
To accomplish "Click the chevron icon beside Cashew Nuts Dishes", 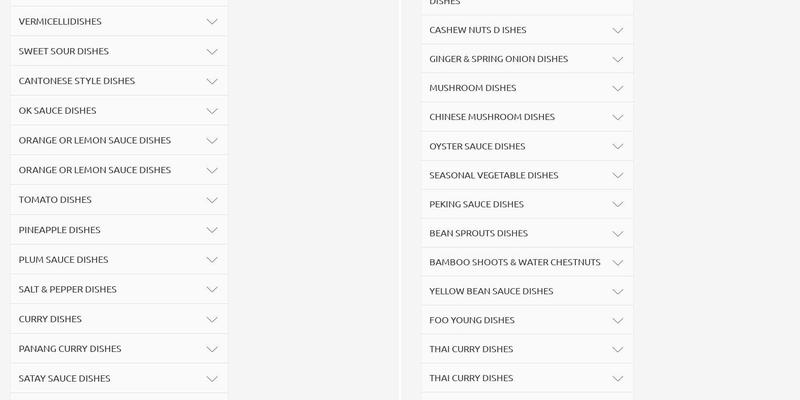I will (x=618, y=30).
